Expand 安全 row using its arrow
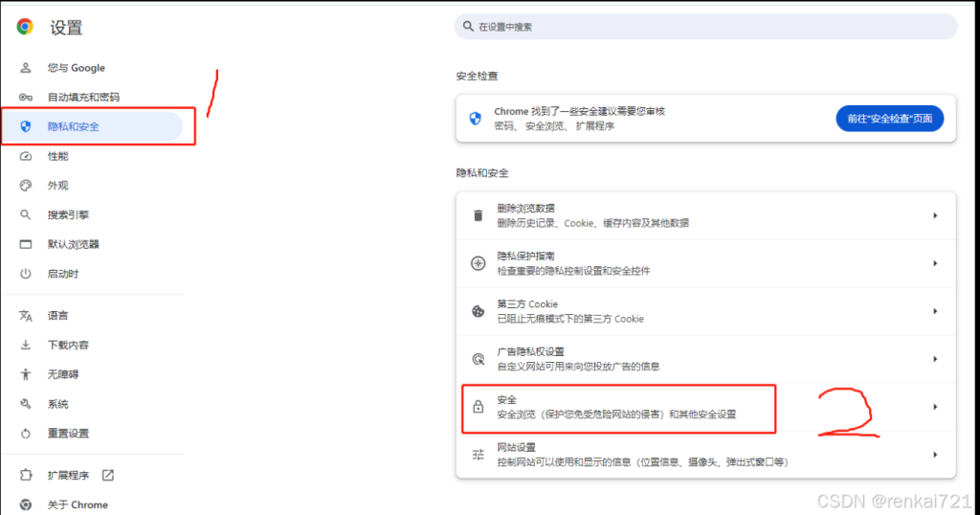 click(x=936, y=407)
